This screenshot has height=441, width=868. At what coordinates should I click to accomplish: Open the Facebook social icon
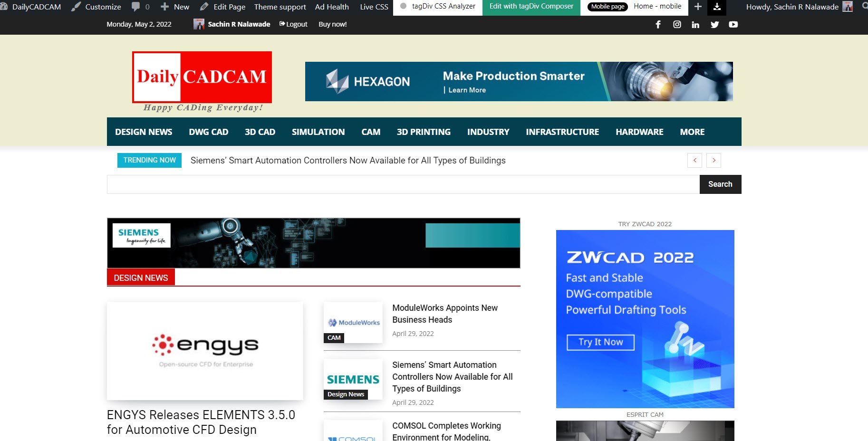coord(658,24)
